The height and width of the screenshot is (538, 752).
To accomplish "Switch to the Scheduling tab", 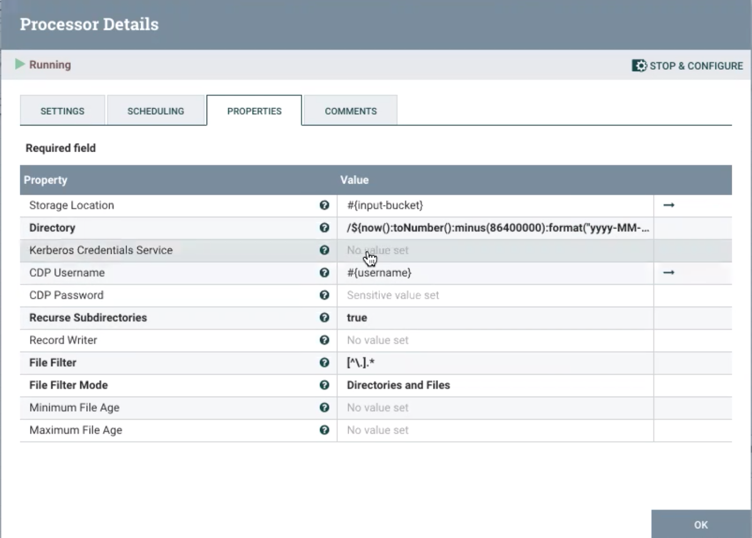I will [155, 111].
